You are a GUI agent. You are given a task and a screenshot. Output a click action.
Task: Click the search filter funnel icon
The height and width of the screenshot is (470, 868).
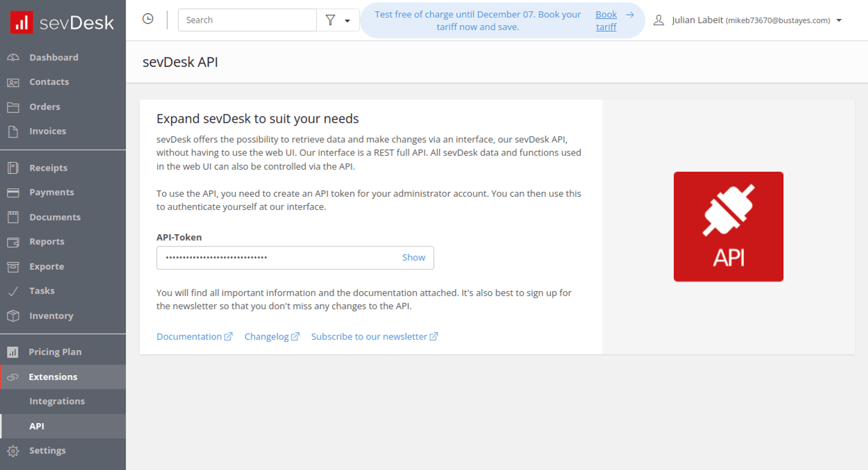tap(330, 20)
